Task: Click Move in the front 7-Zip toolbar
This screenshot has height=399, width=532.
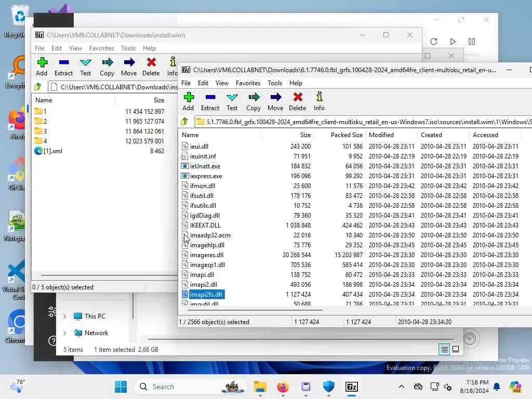Action: 275,101
